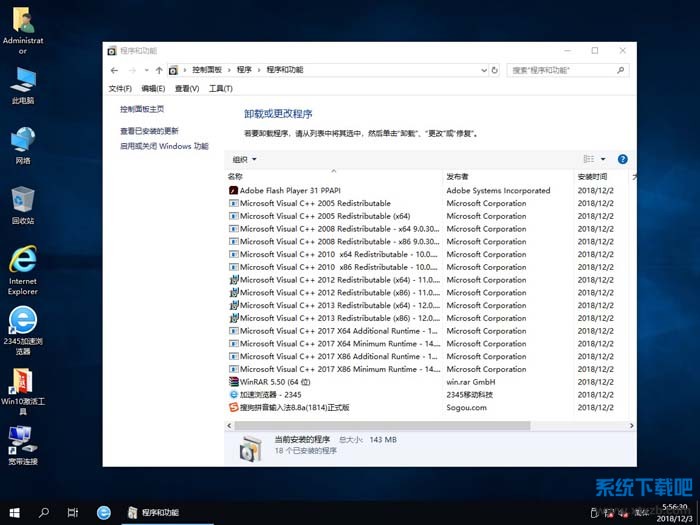Expand the address bar history dropdown
The width and height of the screenshot is (700, 525).
[x=483, y=70]
